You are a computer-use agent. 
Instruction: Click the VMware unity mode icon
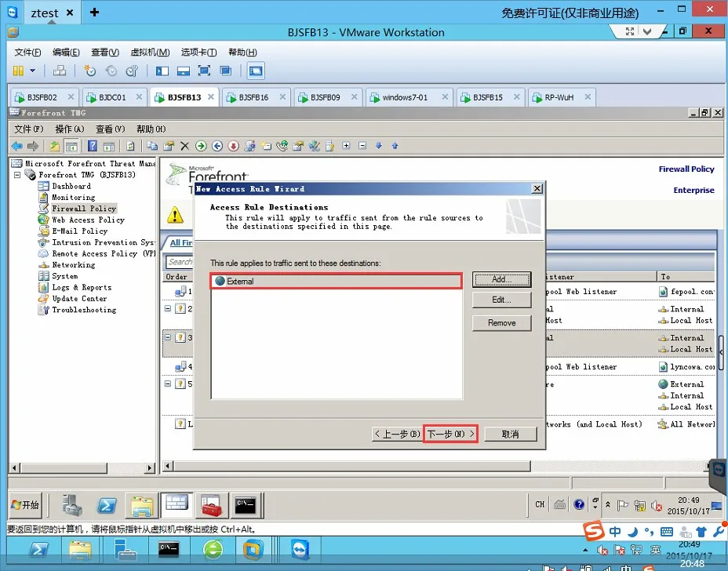point(226,71)
